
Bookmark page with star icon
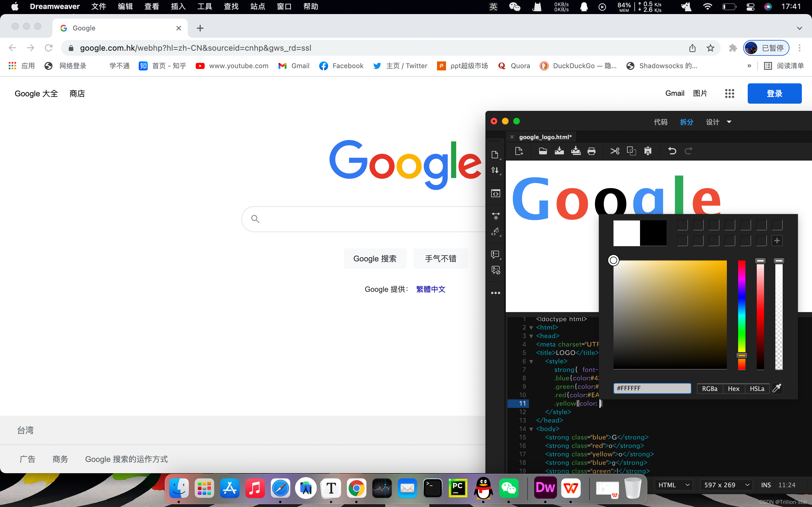710,48
